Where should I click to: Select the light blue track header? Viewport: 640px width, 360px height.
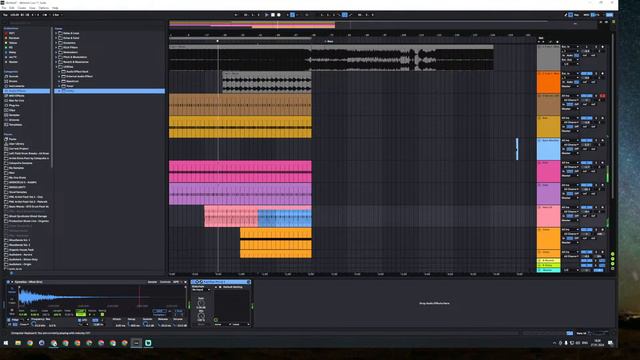[x=548, y=149]
